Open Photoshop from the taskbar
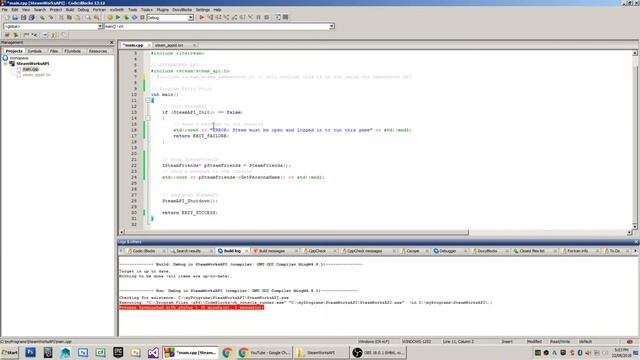Viewport: 640px width, 360px height. pyautogui.click(x=30, y=353)
